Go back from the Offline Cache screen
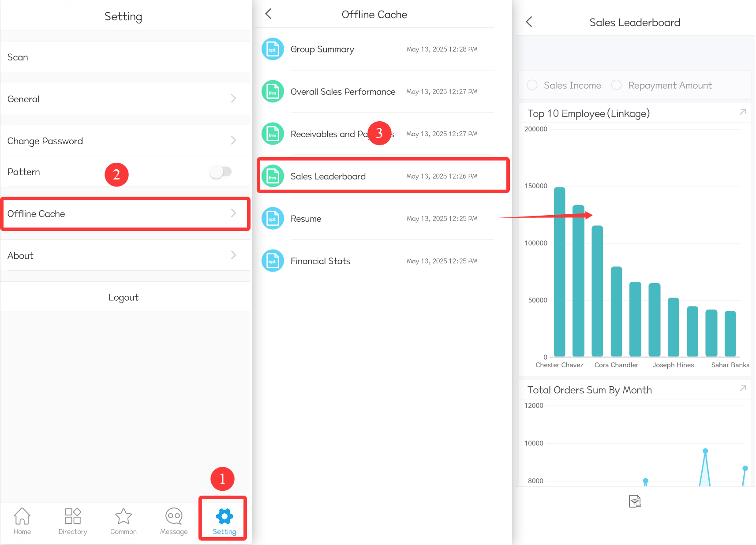 [x=268, y=14]
